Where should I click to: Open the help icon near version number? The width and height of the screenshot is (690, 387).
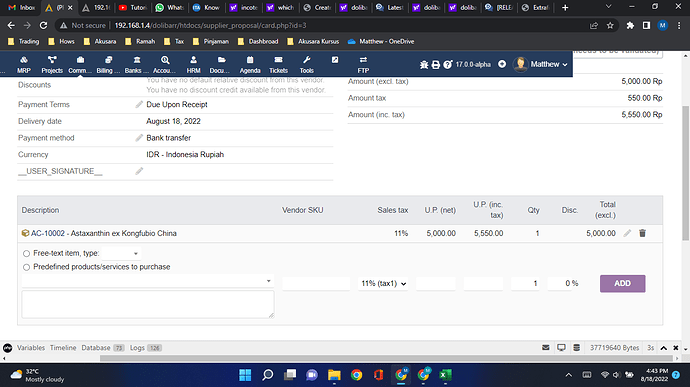tap(448, 64)
